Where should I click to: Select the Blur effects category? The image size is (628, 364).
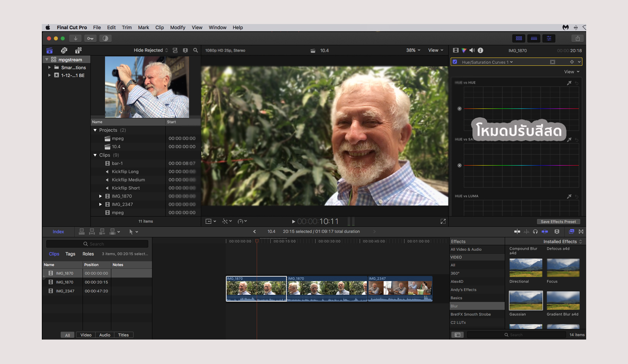[x=477, y=306]
